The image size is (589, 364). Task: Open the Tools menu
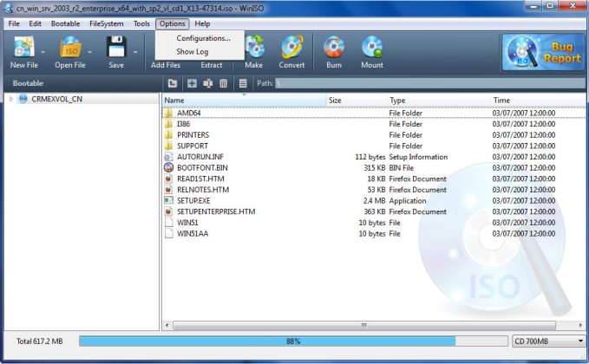click(x=141, y=23)
